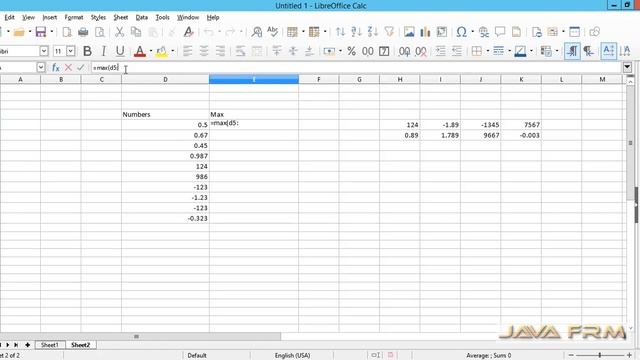Select column D header
Image resolution: width=640 pixels, height=360 pixels.
point(165,79)
